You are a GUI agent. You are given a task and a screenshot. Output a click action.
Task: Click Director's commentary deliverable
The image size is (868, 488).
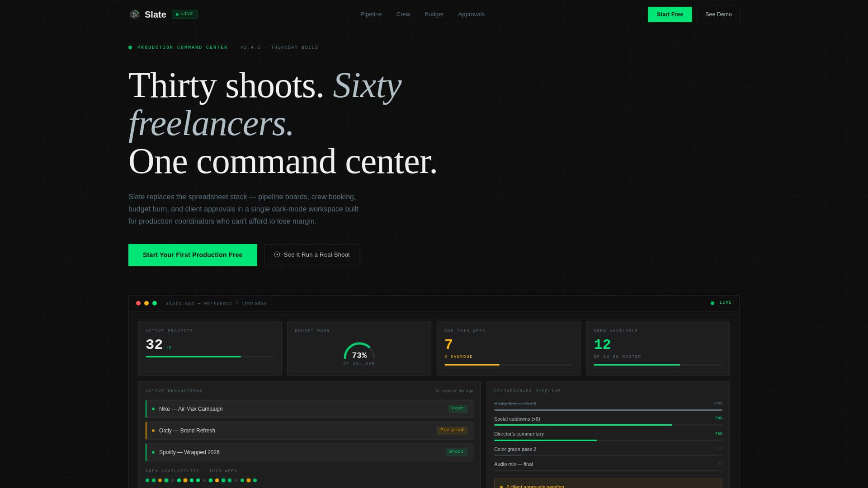click(519, 434)
